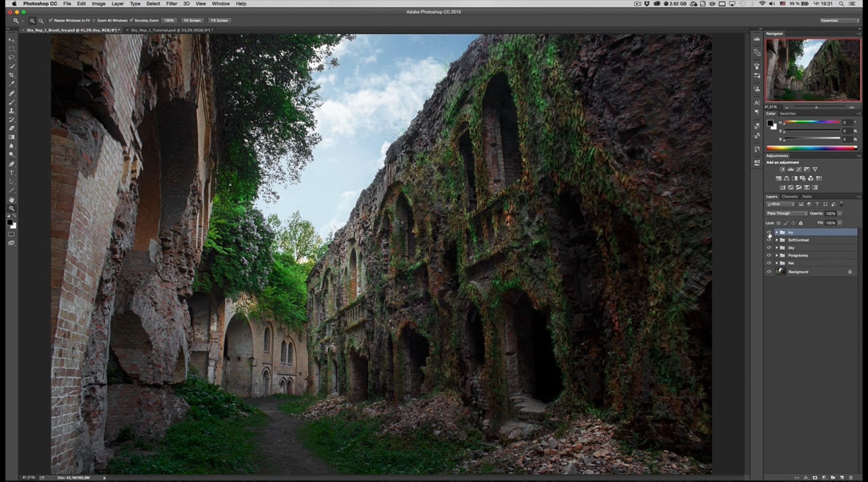Select the Horizontal Type tool
Screen dimensions: 868x482
coord(11,173)
